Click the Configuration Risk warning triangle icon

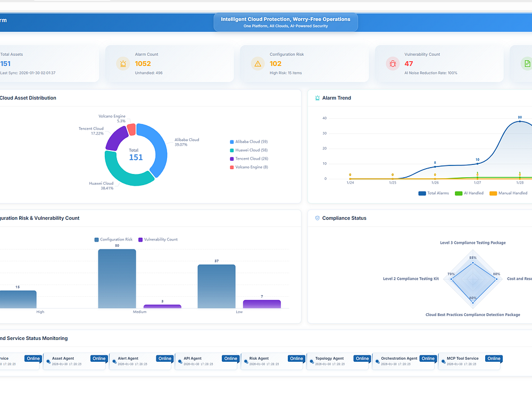[257, 63]
